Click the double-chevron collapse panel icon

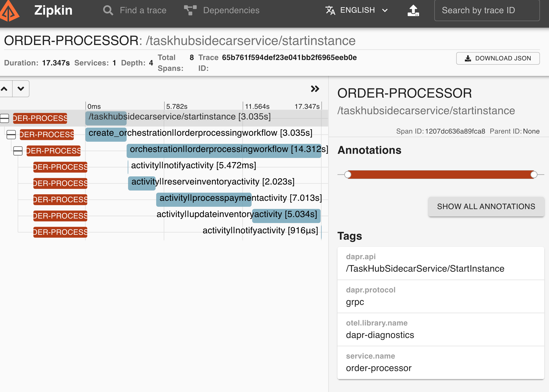pyautogui.click(x=315, y=89)
